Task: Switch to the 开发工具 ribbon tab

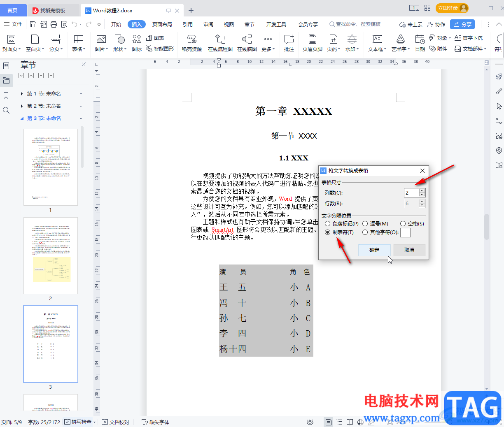Action: (276, 24)
